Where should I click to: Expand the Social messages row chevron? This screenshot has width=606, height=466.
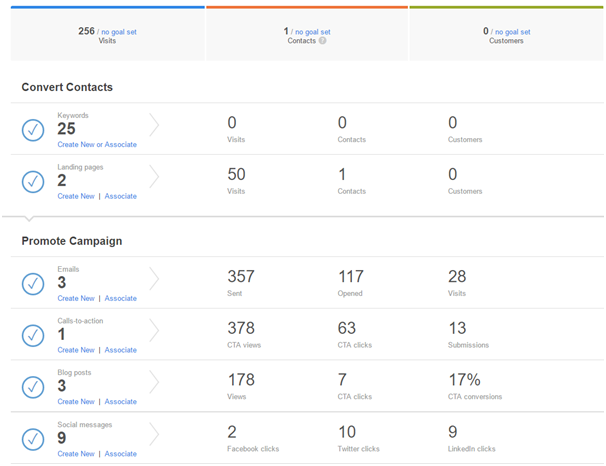pyautogui.click(x=154, y=434)
